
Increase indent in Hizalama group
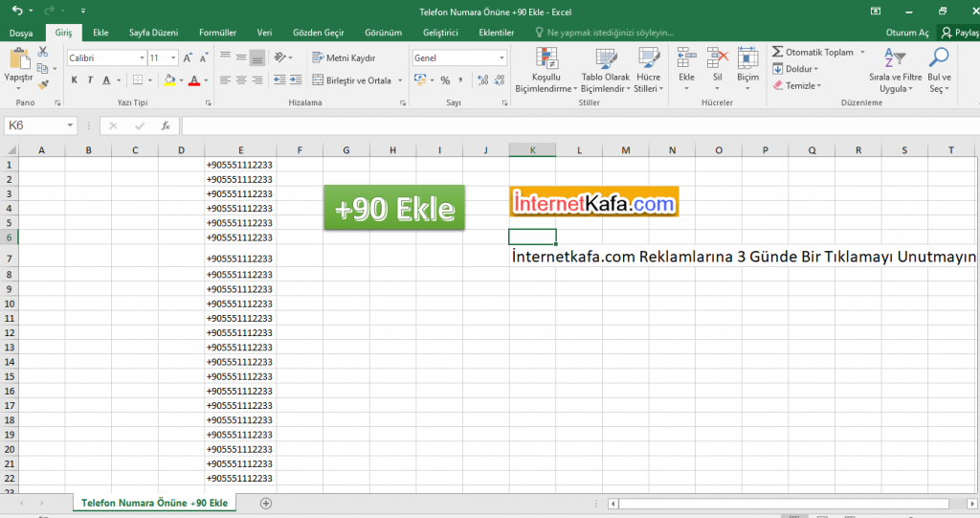pyautogui.click(x=296, y=80)
